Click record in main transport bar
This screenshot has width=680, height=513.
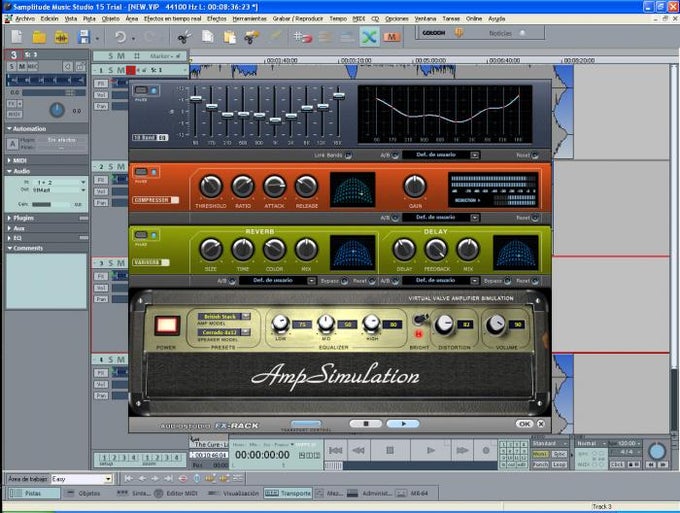pos(486,451)
